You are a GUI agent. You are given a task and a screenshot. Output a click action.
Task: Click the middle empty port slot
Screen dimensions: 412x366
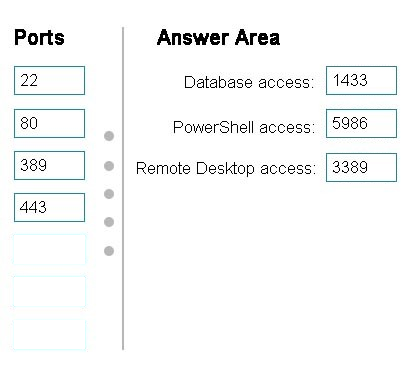coord(49,291)
